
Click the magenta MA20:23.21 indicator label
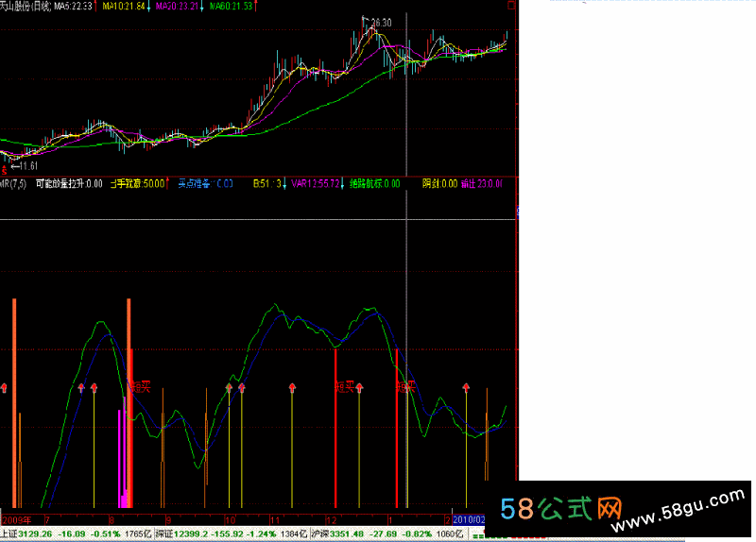point(177,7)
